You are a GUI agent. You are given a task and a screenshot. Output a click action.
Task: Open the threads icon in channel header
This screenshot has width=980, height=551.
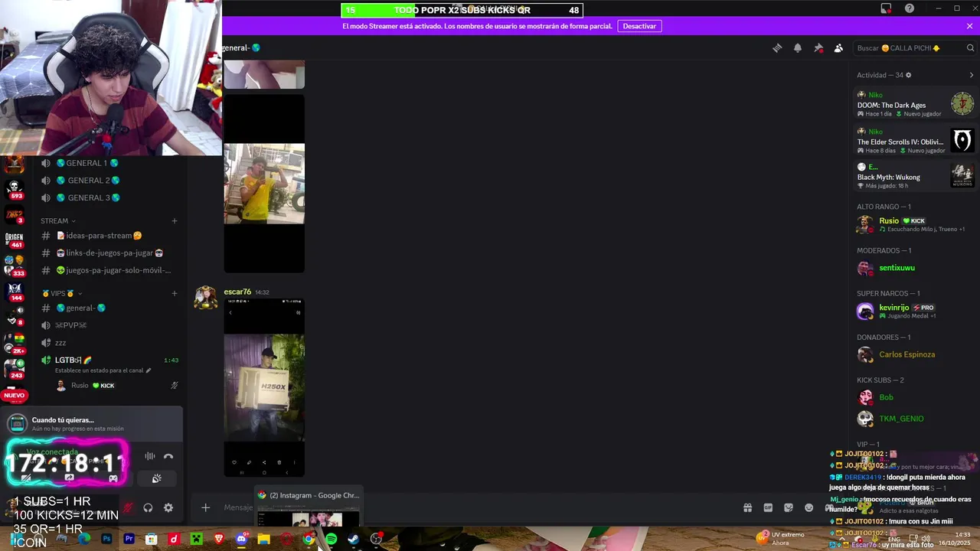777,47
